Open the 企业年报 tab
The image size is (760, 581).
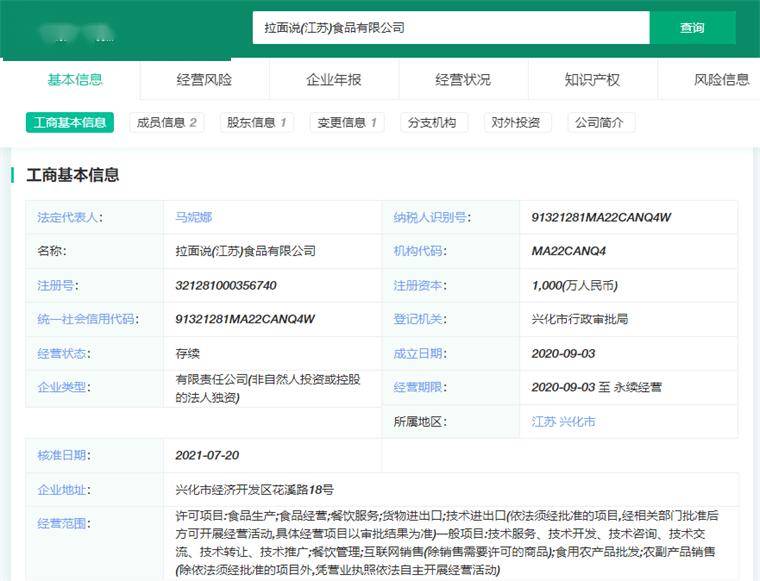333,79
